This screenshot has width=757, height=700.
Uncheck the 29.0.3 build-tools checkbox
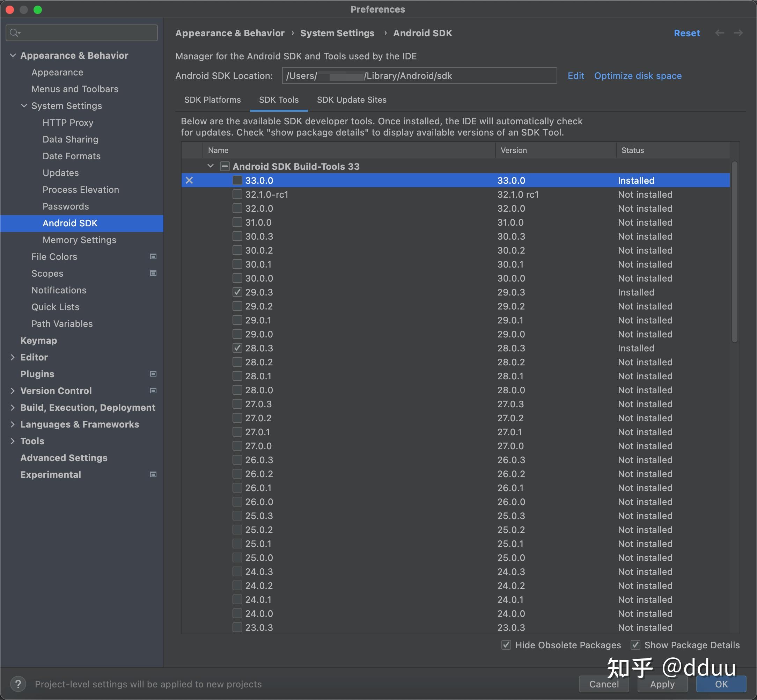[x=237, y=292]
